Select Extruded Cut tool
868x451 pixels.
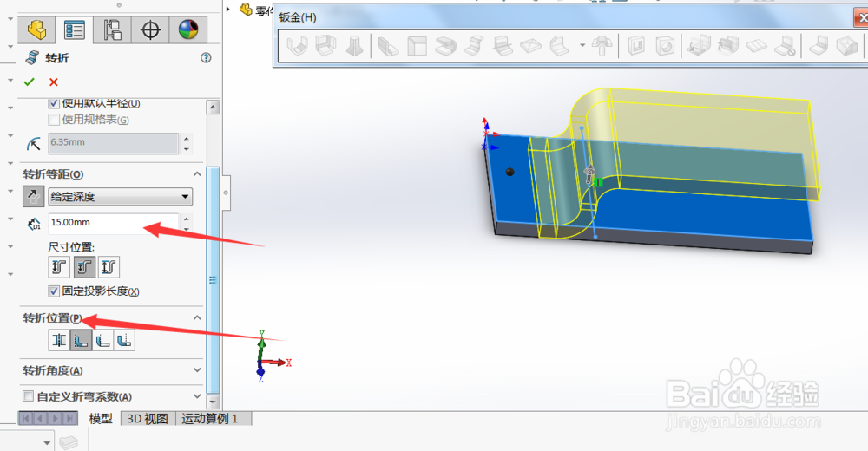pos(636,46)
